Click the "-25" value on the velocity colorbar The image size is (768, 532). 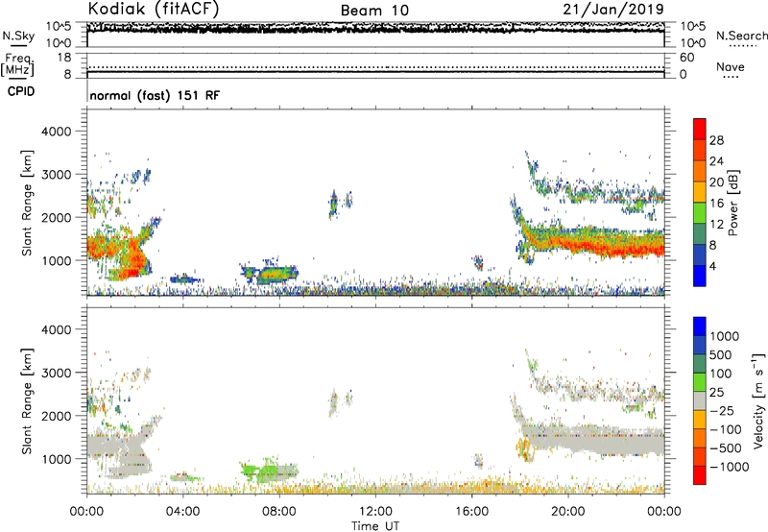click(x=722, y=411)
